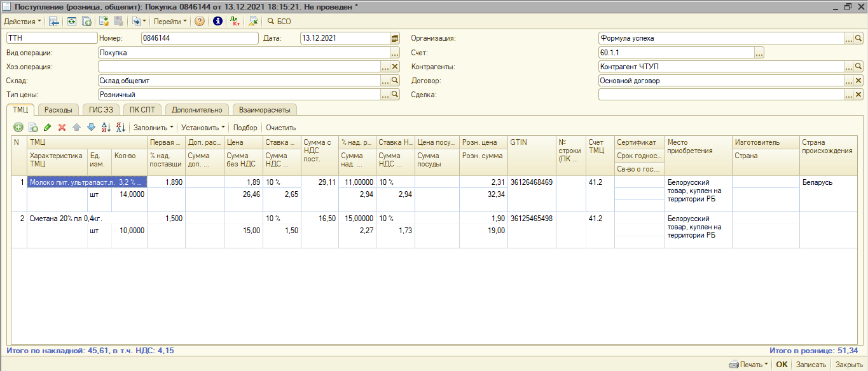This screenshot has height=371, width=868.
Task: Click the Дт/Кт postings icon in toolbar
Action: click(235, 21)
